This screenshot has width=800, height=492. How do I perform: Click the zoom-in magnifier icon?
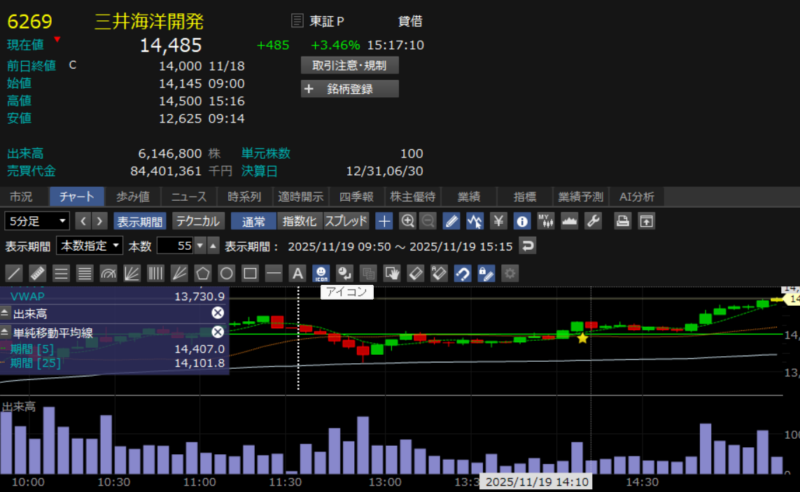[x=407, y=221]
